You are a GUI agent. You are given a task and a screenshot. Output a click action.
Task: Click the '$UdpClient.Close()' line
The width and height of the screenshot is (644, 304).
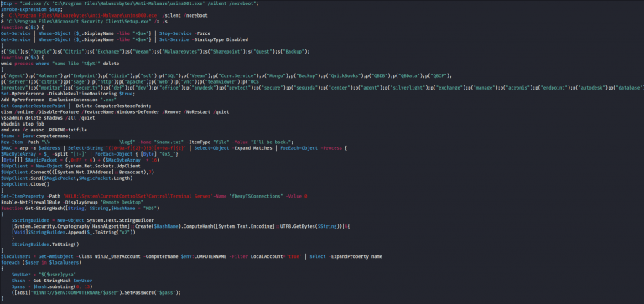coord(25,184)
